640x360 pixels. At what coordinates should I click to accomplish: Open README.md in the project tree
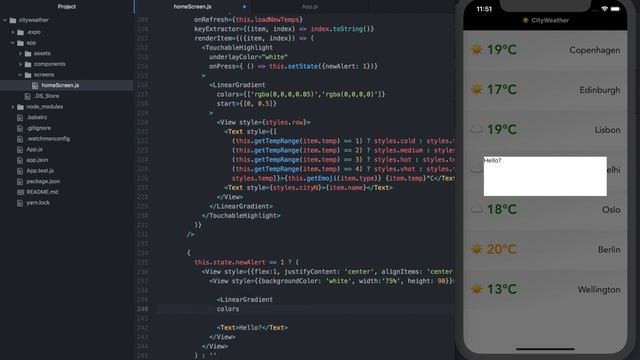(x=42, y=192)
